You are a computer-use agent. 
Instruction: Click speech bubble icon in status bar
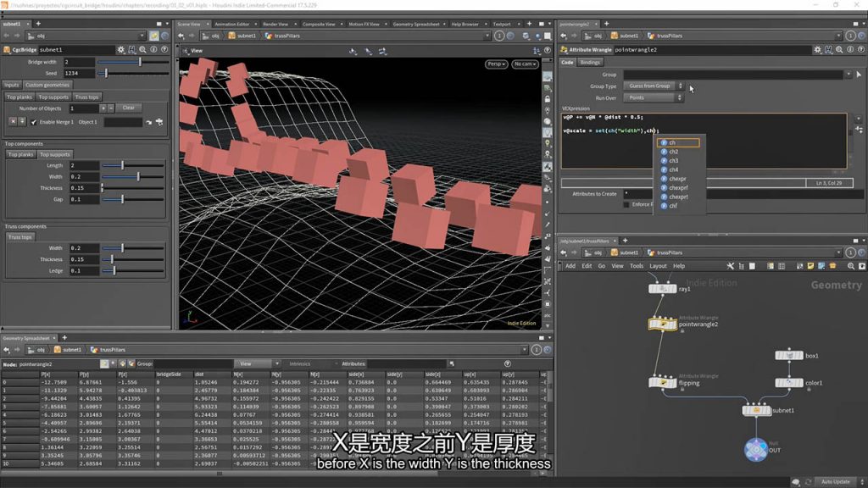point(795,482)
